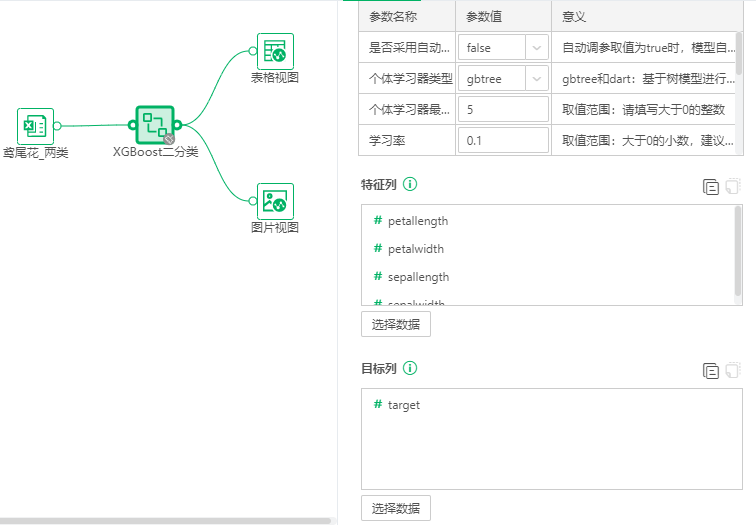Click the output port of XGBoost二分类 node
Screen dimensions: 756x525
[x=177, y=125]
